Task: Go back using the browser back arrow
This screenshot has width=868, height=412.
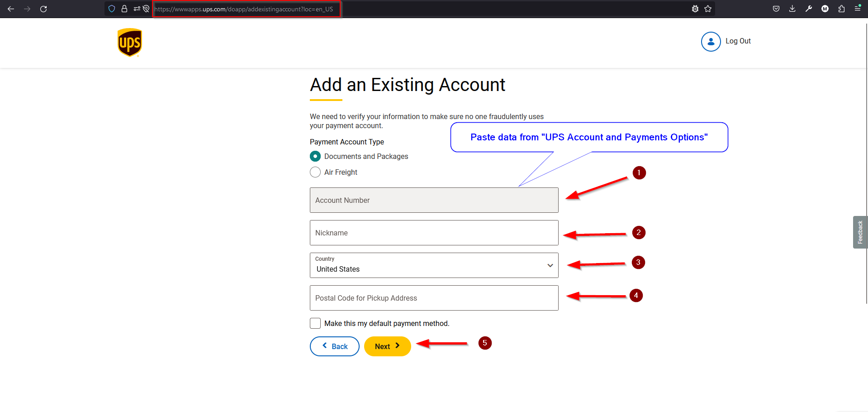Action: coord(11,9)
